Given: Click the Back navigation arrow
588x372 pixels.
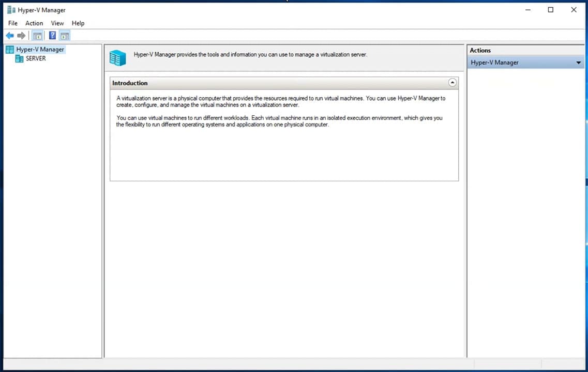Looking at the screenshot, I should (x=9, y=35).
